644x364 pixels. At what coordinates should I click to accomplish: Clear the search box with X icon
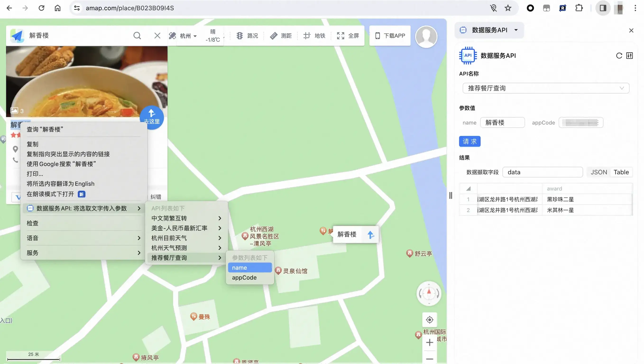(157, 36)
